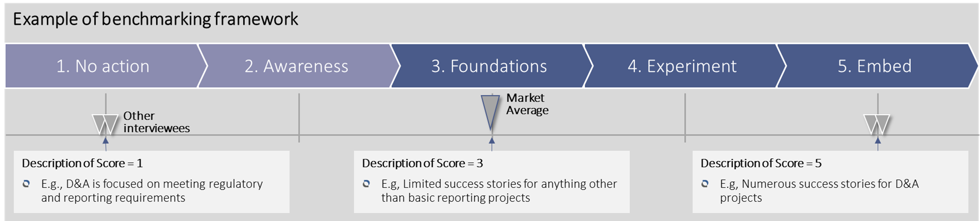Click the bullet icon beside regulatory reporting text
The width and height of the screenshot is (980, 221).
[x=26, y=184]
